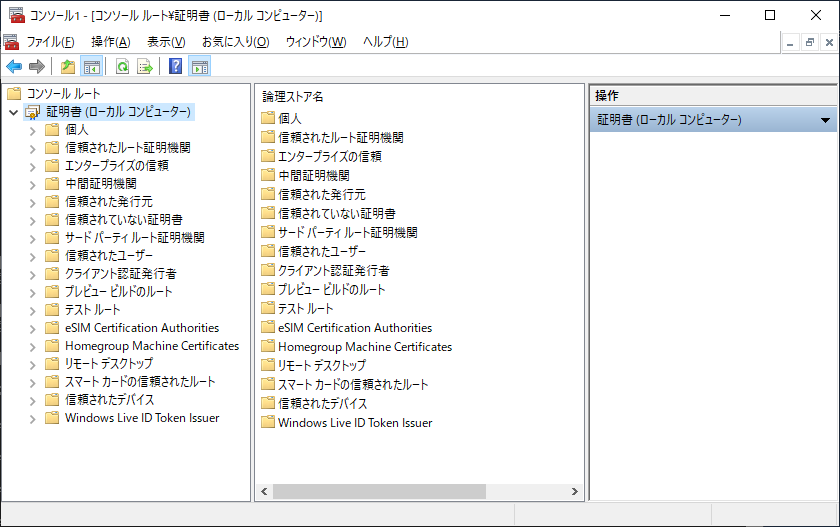The image size is (840, 527).
Task: Collapse the 証明書 (ローカル コンピューター) tree node
Action: tap(14, 112)
